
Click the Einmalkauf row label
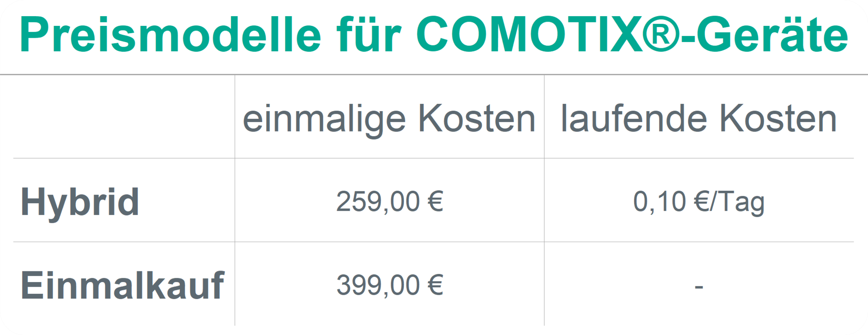point(122,285)
